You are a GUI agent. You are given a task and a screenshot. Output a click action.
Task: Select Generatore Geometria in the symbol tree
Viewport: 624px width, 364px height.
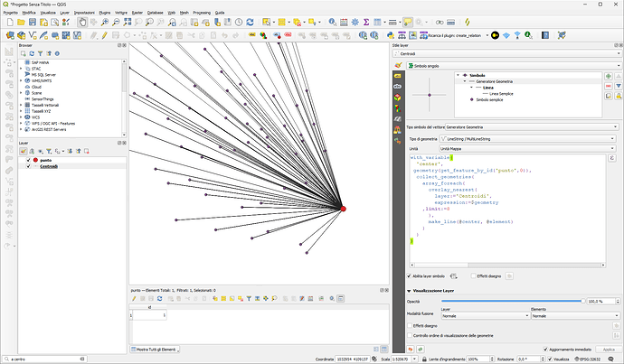495,81
